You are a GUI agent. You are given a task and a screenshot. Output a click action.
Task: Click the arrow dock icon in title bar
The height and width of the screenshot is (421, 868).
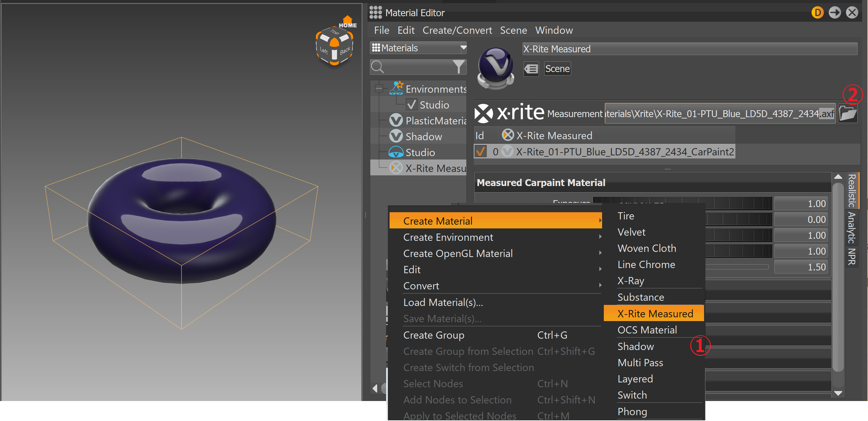835,13
